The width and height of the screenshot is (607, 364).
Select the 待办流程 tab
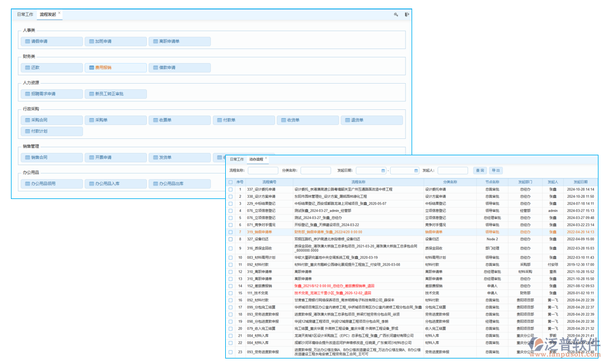point(256,160)
